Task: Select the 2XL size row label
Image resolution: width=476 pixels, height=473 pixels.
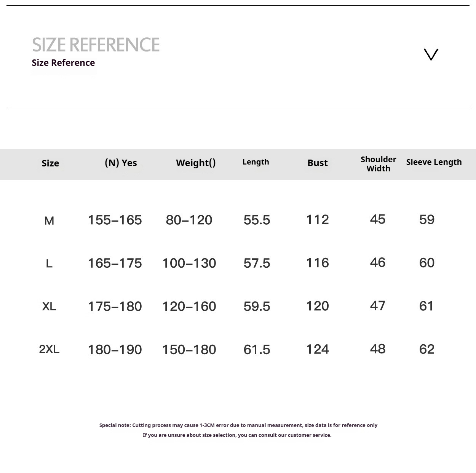Action: (49, 349)
